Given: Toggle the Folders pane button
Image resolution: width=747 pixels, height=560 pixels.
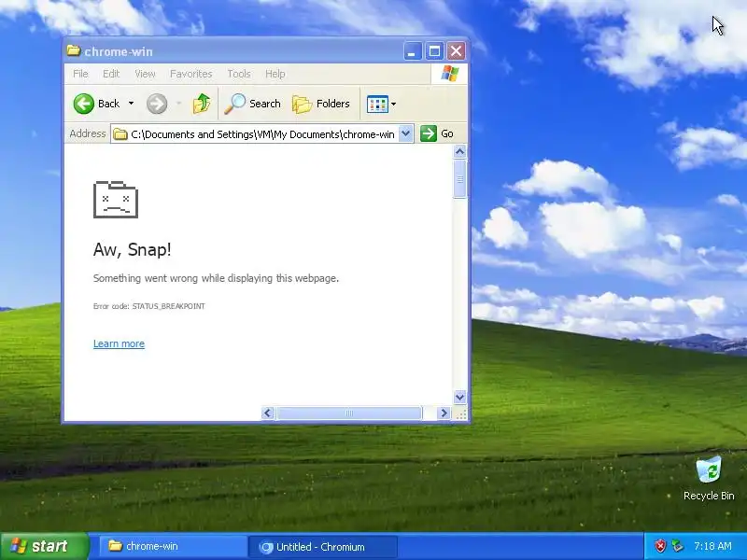Looking at the screenshot, I should click(321, 104).
